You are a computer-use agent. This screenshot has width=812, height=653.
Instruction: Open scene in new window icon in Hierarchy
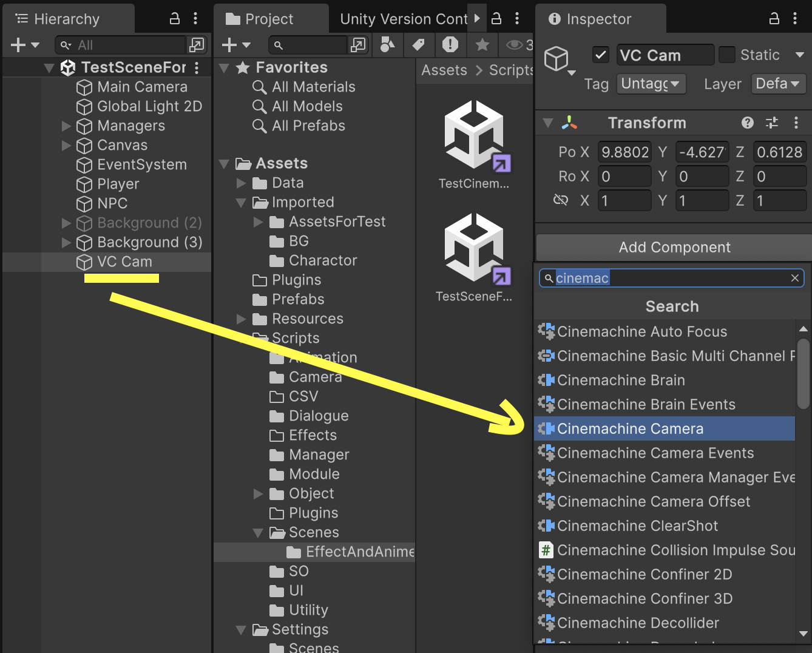point(197,45)
